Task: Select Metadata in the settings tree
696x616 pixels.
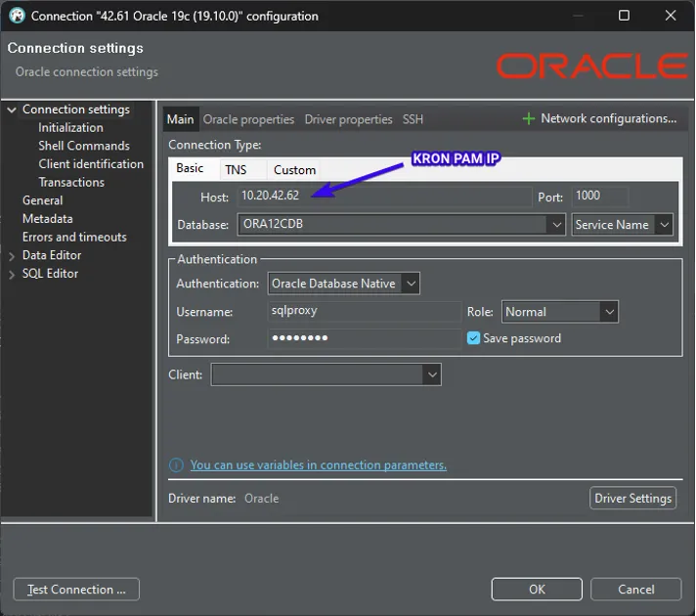Action: click(48, 219)
